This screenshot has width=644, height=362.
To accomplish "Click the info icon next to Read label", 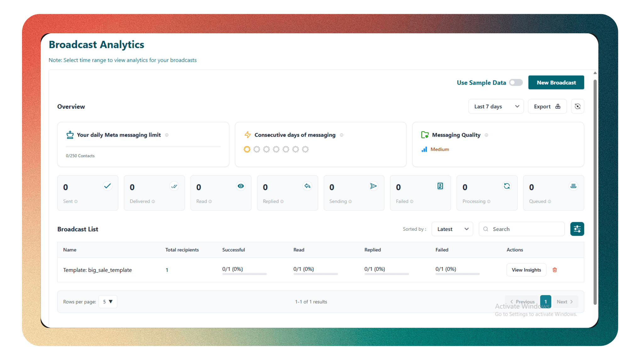I will pos(210,201).
